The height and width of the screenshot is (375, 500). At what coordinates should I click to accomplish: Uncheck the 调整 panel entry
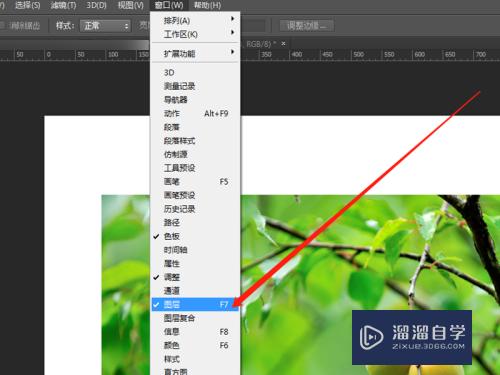195,277
